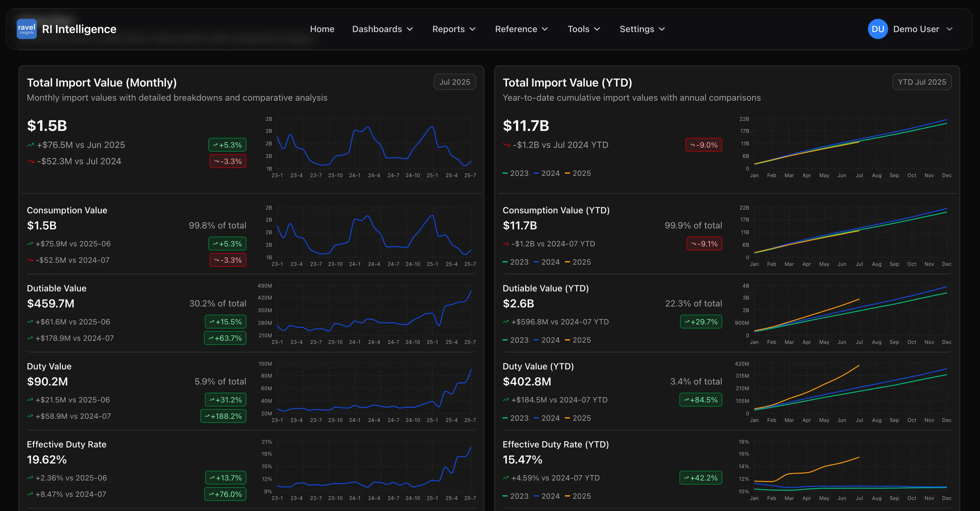This screenshot has height=511, width=980.
Task: Open the Dashboards dropdown menu
Action: tap(382, 29)
